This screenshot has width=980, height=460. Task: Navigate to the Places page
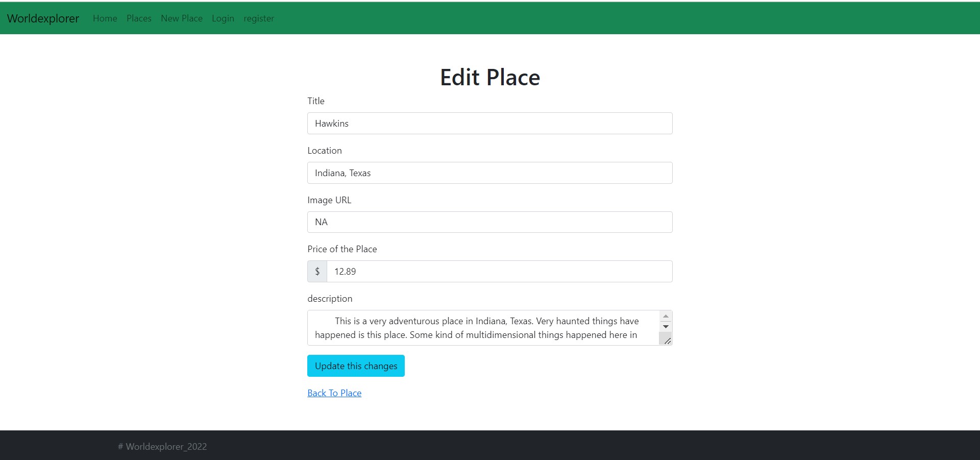tap(138, 18)
